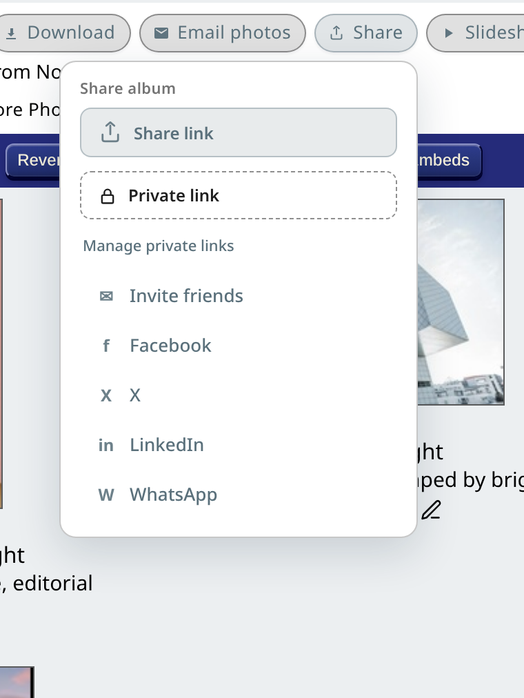This screenshot has width=524, height=698.
Task: Click the upload icon in Share link
Action: (x=110, y=132)
